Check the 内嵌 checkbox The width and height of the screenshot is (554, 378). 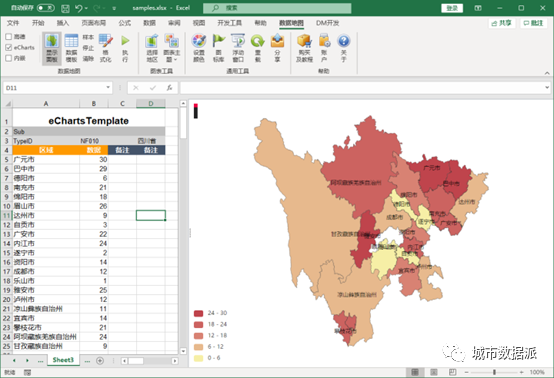click(9, 58)
